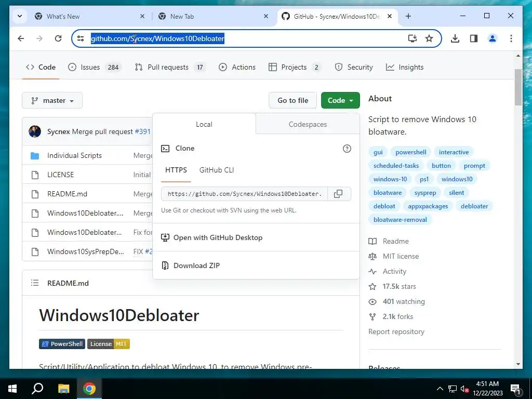
Task: Open the 401 watching link
Action: tap(396, 301)
